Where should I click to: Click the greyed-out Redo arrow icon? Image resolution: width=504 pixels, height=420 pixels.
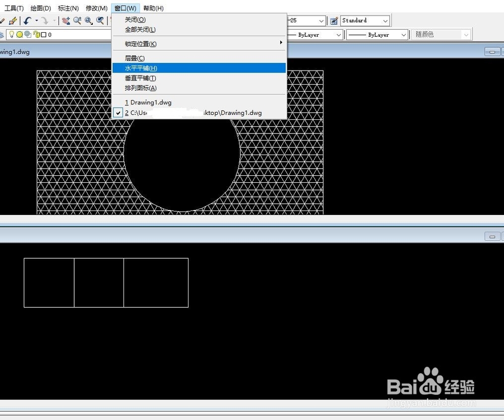click(x=45, y=21)
